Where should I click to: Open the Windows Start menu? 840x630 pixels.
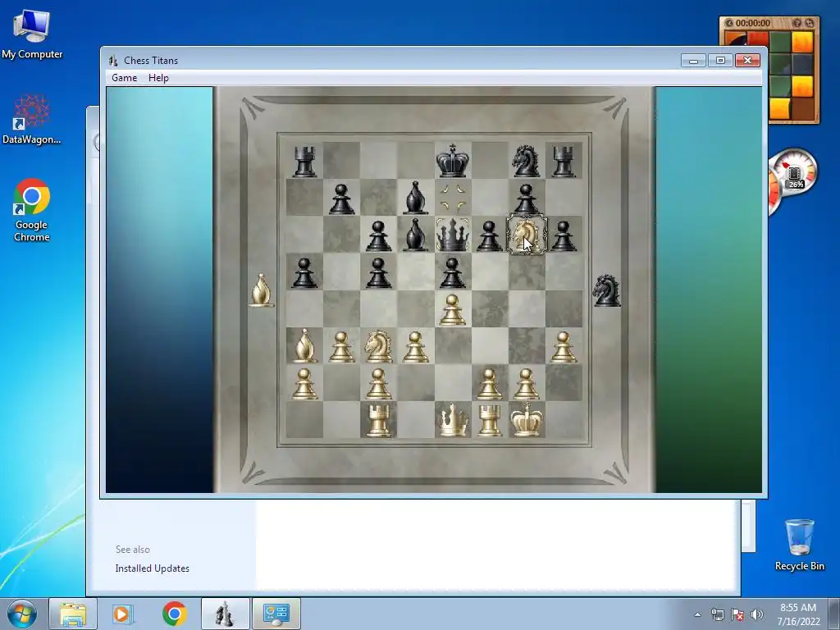21,614
